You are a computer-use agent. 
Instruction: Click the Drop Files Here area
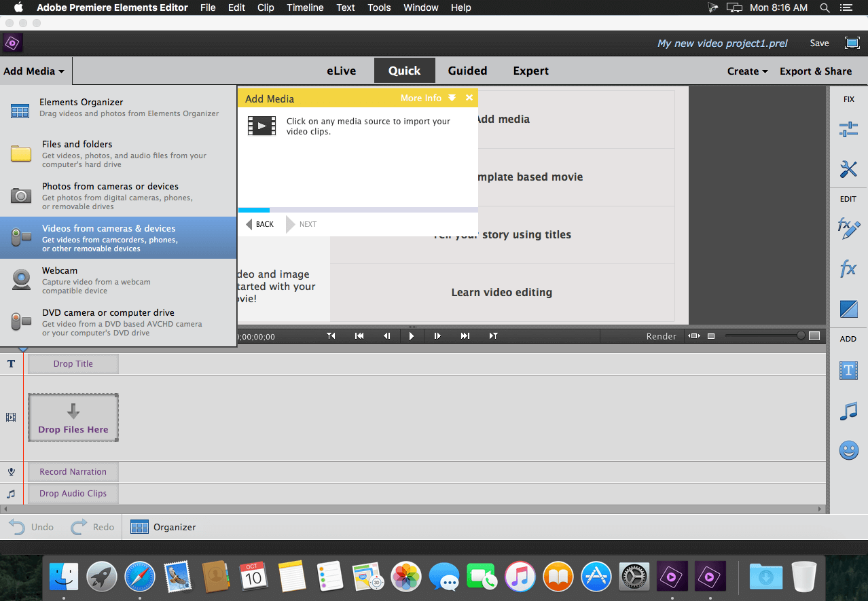[x=73, y=418]
